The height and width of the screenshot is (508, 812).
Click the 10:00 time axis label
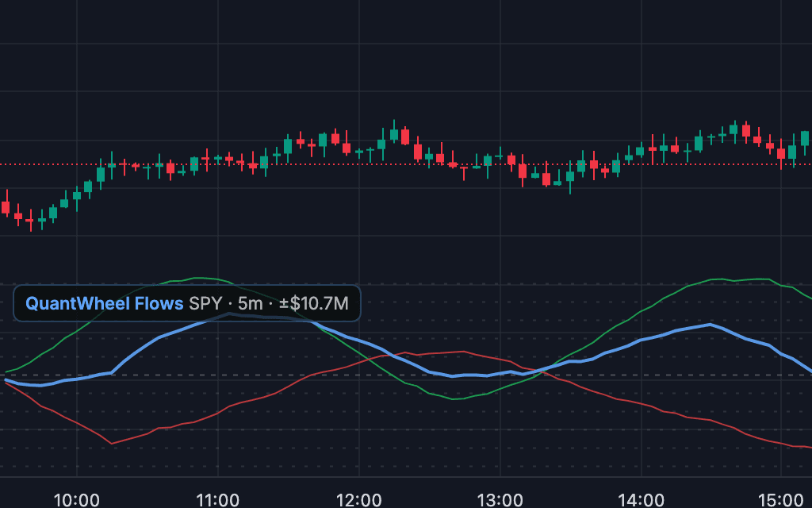[x=77, y=500]
